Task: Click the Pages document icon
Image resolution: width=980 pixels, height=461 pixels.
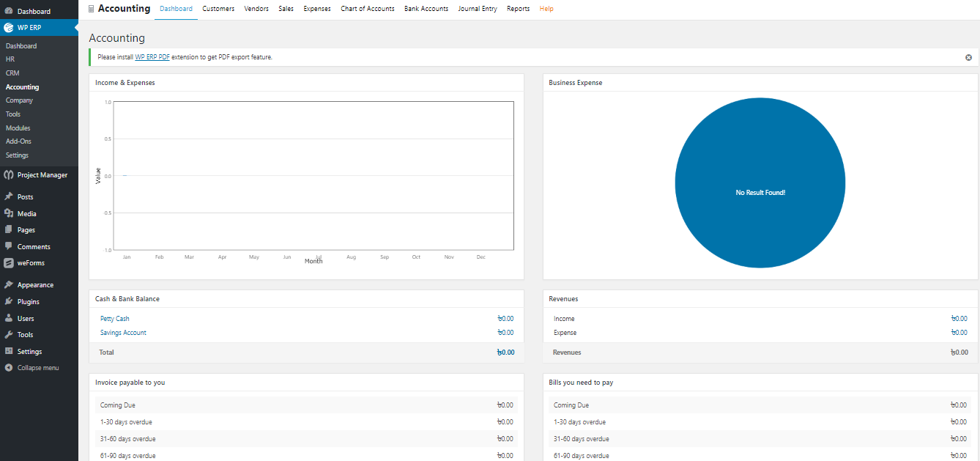Action: click(9, 229)
